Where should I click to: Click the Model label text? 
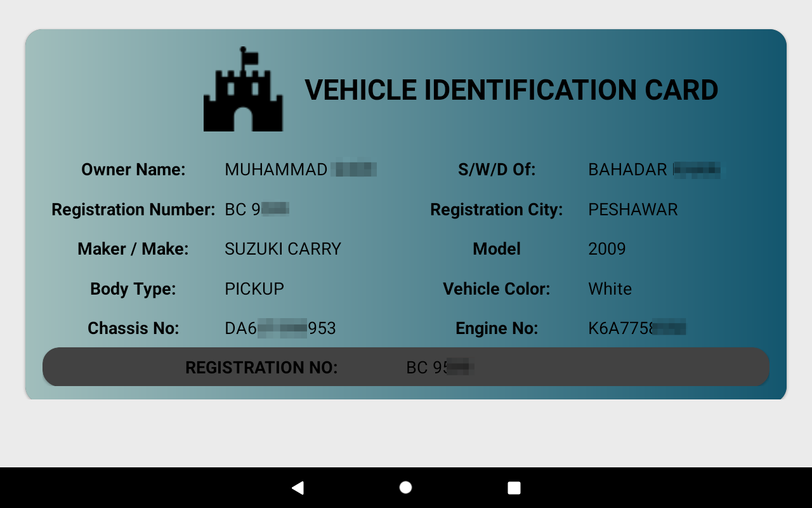[x=497, y=249]
